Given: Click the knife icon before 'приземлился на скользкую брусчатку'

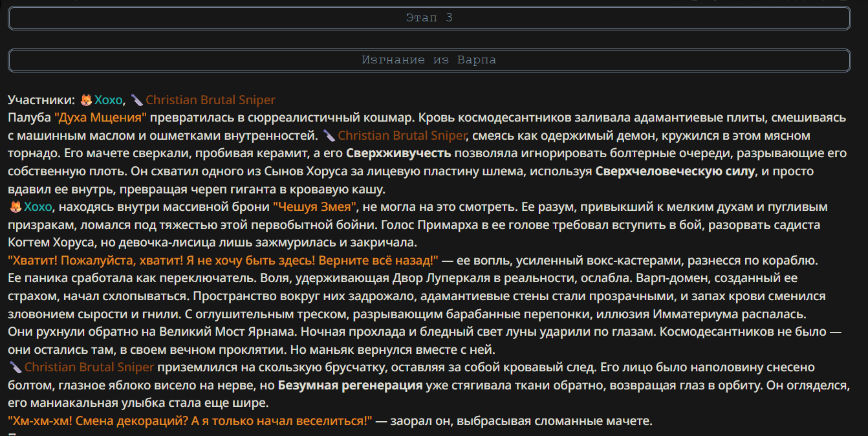Looking at the screenshot, I should coord(16,367).
